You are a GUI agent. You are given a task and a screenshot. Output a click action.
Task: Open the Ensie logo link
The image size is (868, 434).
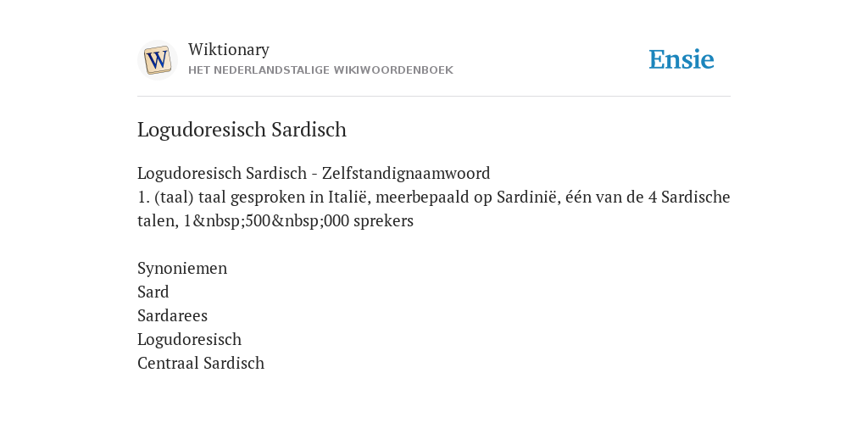[x=682, y=60]
